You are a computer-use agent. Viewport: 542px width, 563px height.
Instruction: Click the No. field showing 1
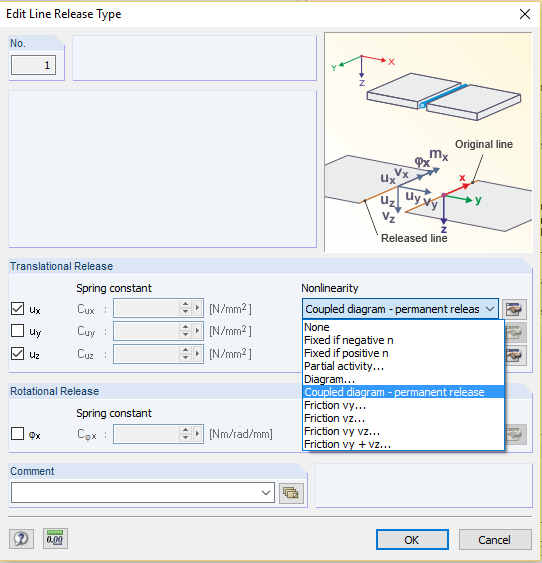coord(33,65)
